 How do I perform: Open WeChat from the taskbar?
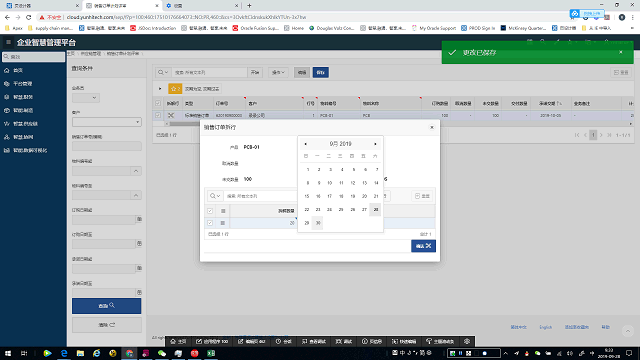click(x=162, y=353)
